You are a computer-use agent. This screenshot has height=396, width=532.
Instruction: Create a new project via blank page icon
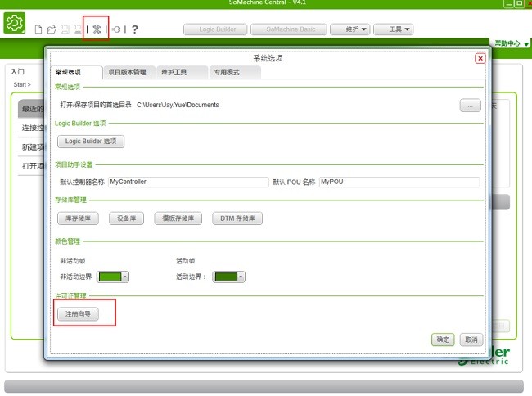coord(38,29)
